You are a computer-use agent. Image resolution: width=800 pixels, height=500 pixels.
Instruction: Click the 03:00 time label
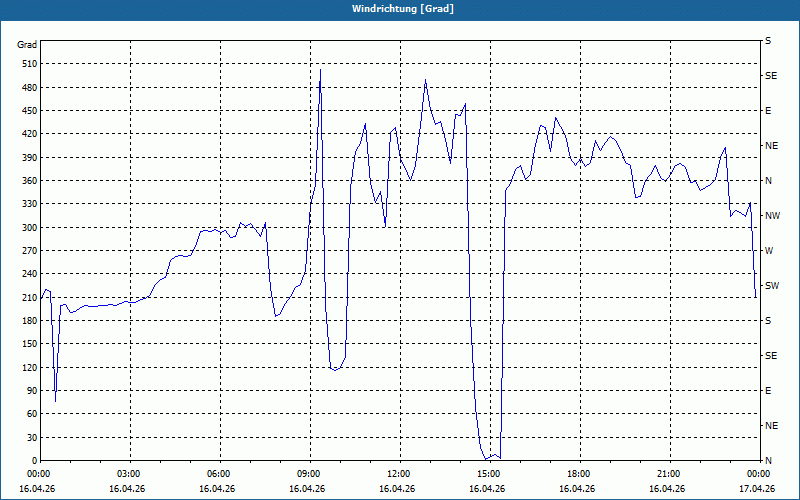[128, 474]
